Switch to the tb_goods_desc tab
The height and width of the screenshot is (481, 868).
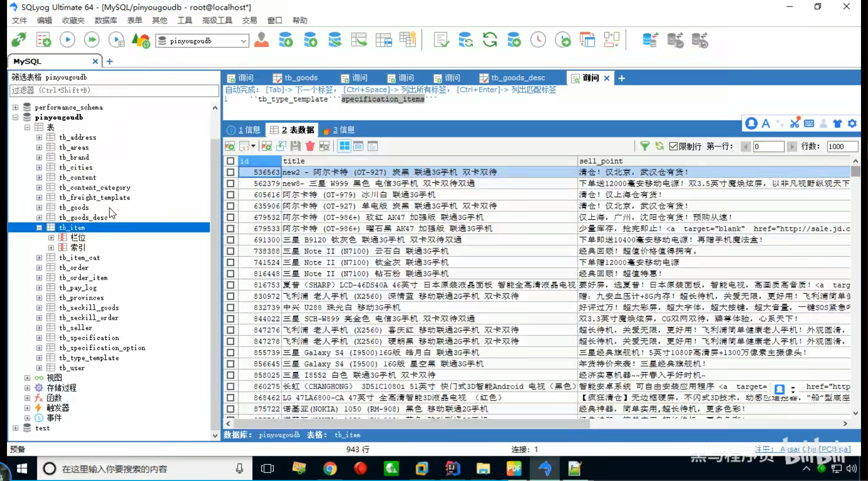click(512, 78)
